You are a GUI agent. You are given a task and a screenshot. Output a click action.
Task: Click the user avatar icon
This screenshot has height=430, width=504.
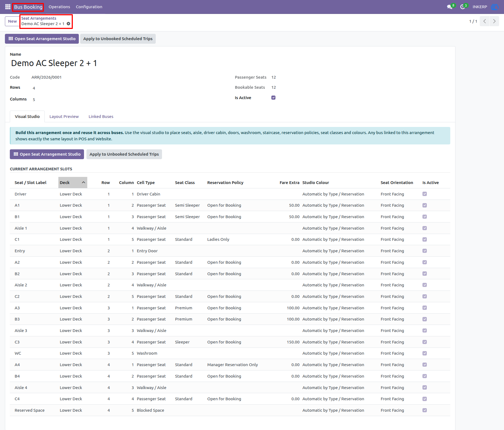tap(495, 7)
